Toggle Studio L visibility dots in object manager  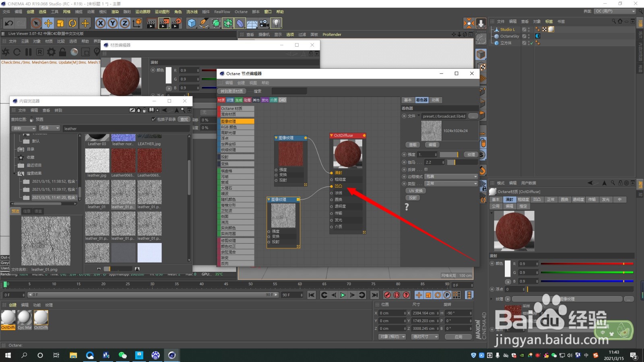pos(529,29)
